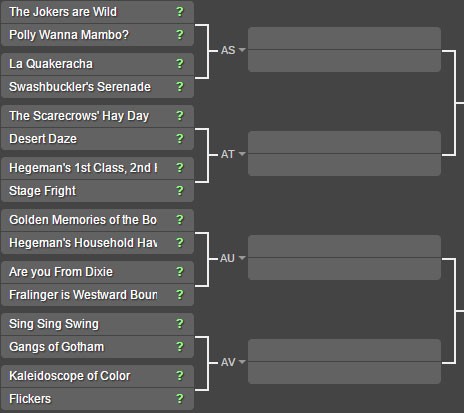Expand the AV match dropdown
464x413 pixels.
(242, 362)
